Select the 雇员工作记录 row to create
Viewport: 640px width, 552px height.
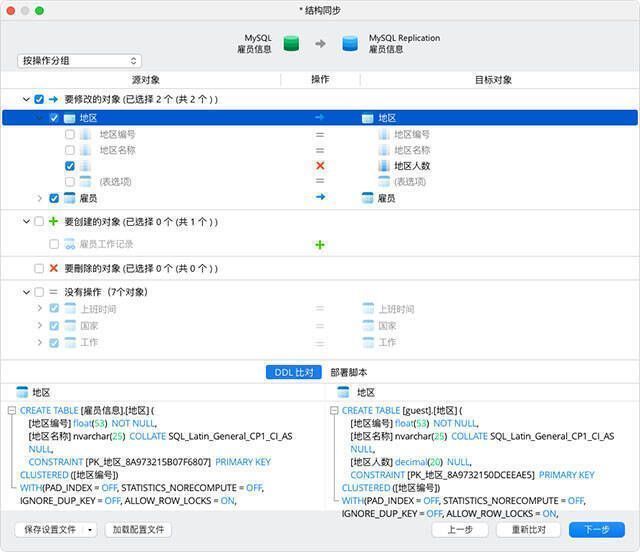pos(105,244)
